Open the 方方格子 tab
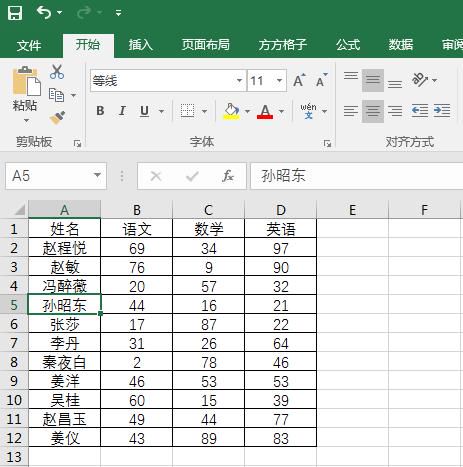463x467 pixels. pyautogui.click(x=283, y=44)
